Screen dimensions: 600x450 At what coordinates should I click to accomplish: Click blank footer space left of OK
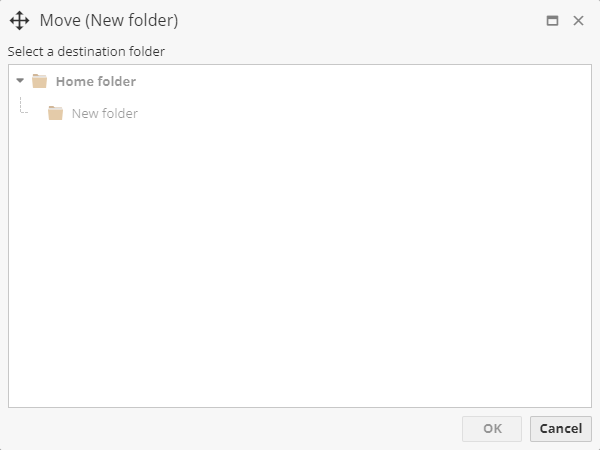coord(230,429)
